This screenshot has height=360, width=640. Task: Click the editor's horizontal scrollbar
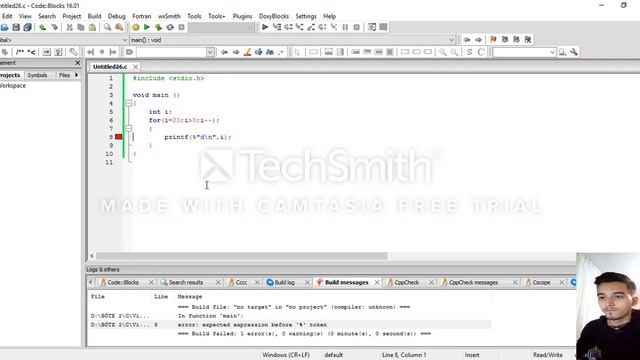(x=242, y=256)
